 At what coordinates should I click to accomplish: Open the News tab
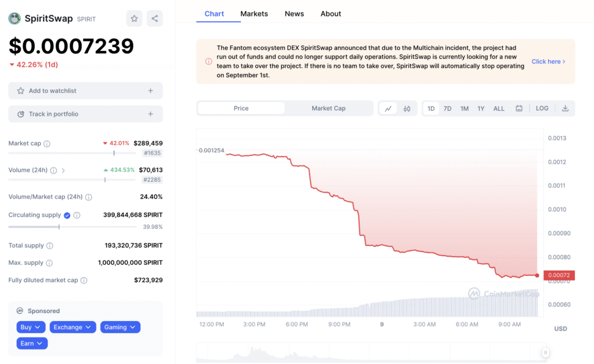[x=294, y=14]
